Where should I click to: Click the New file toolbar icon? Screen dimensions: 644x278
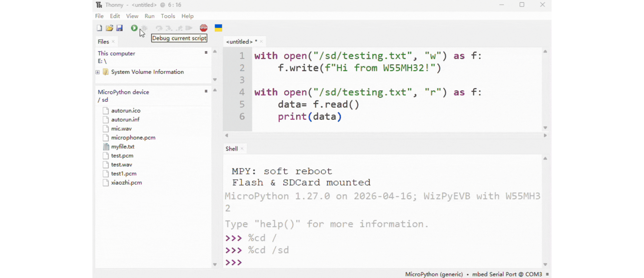click(x=99, y=28)
